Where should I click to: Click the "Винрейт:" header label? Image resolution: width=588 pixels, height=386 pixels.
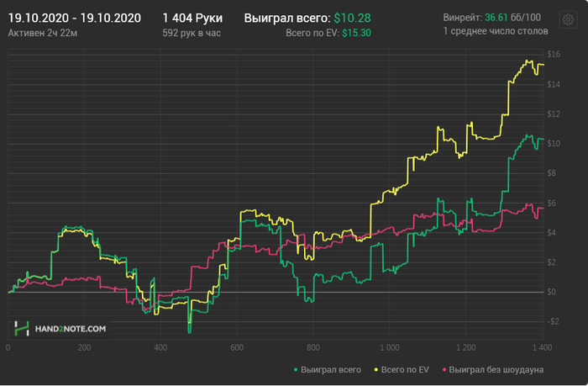463,18
